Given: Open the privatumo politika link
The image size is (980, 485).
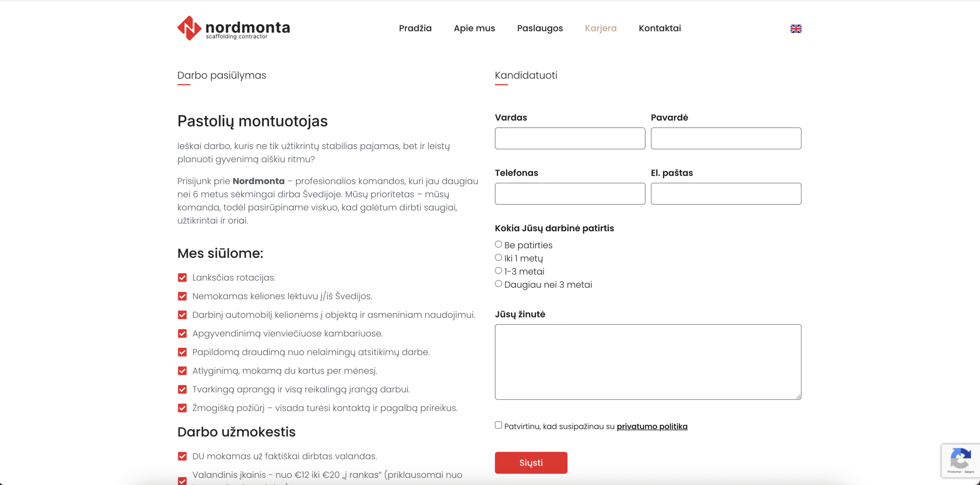Looking at the screenshot, I should (652, 426).
